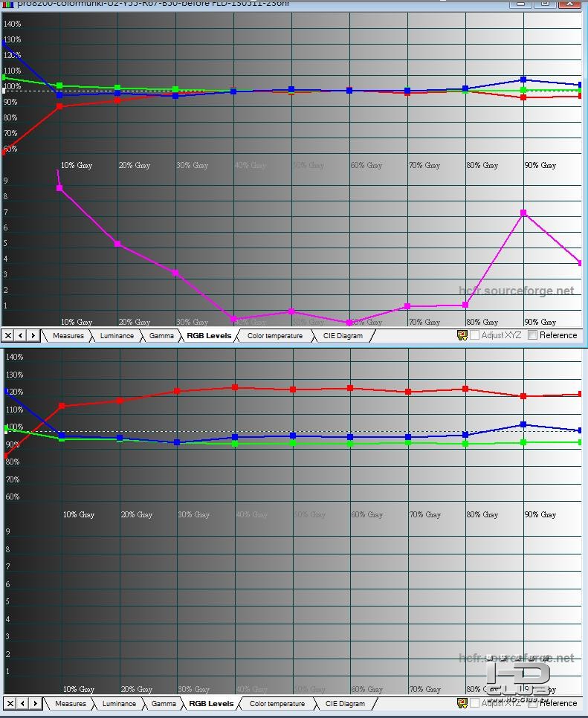Click the X button in upper window's tab strip
The image size is (588, 718).
(8, 336)
